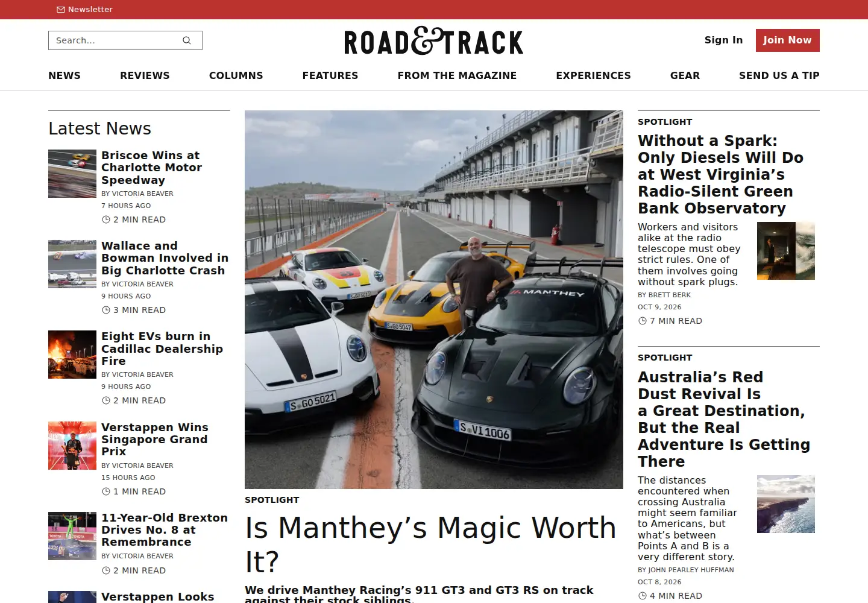Screen dimensions: 868x603
Task: Open the Briscoe race article thumbnail
Action: (x=72, y=174)
